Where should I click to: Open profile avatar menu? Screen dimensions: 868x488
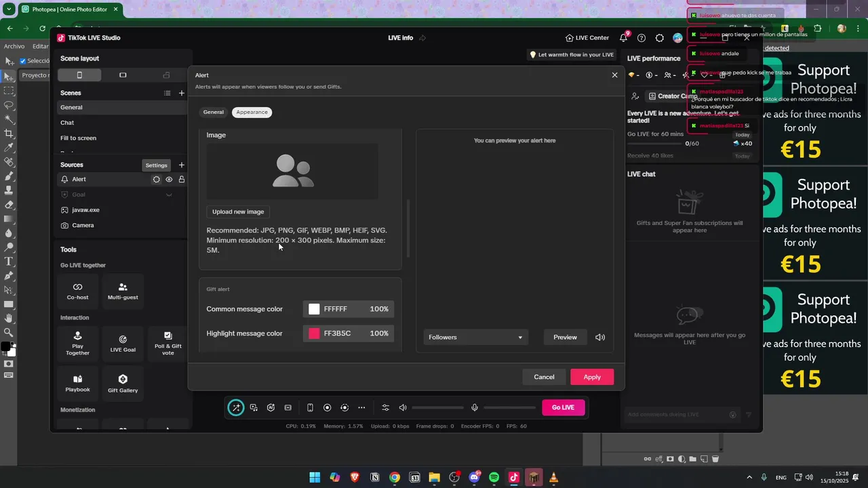[x=677, y=38]
